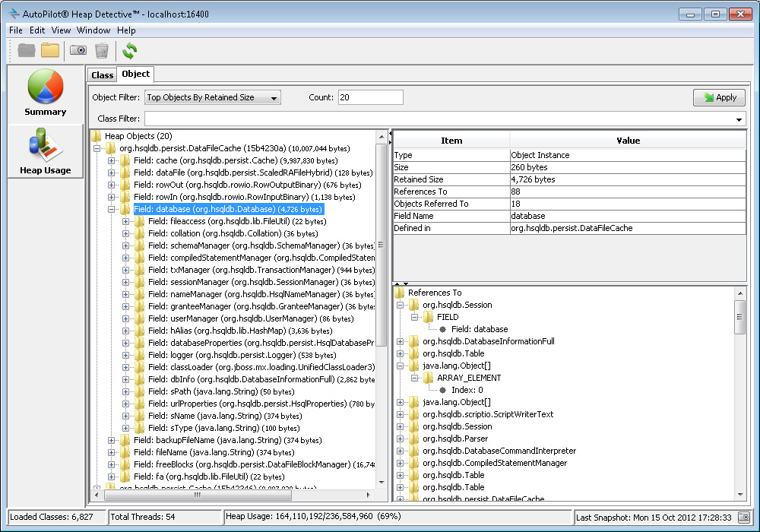Viewport: 760px width, 532px height.
Task: Open the Object Filter dropdown
Action: point(213,97)
